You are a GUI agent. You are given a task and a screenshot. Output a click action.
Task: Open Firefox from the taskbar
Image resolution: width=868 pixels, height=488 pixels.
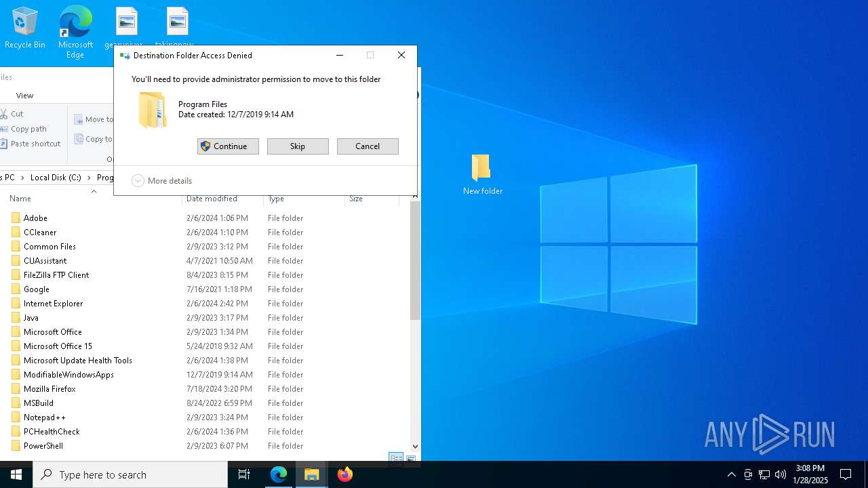[x=344, y=474]
